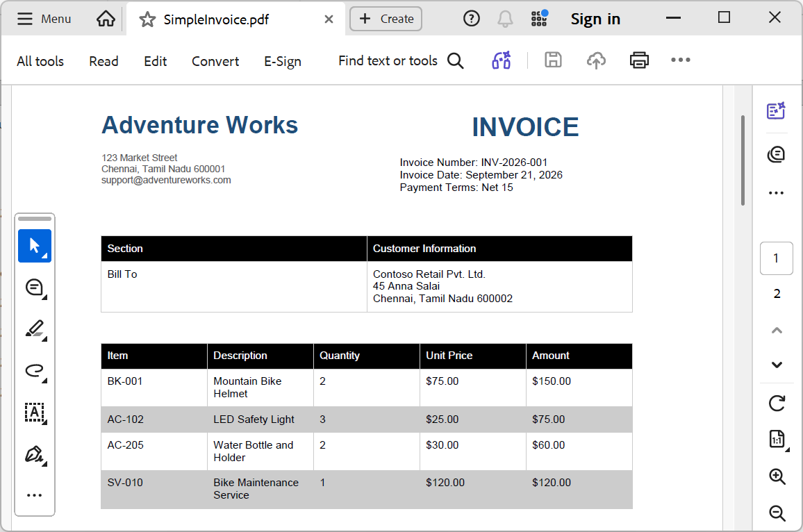Switch to the Read tab
Screen dimensions: 803x532
(104, 61)
